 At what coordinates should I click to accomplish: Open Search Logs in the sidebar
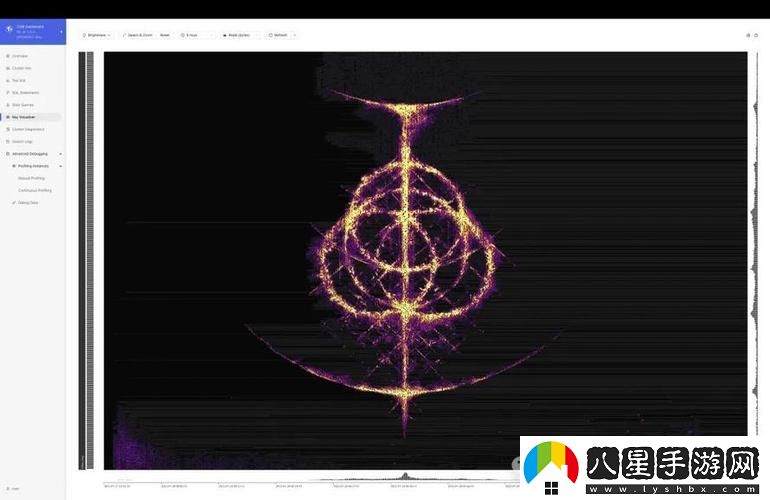click(22, 141)
